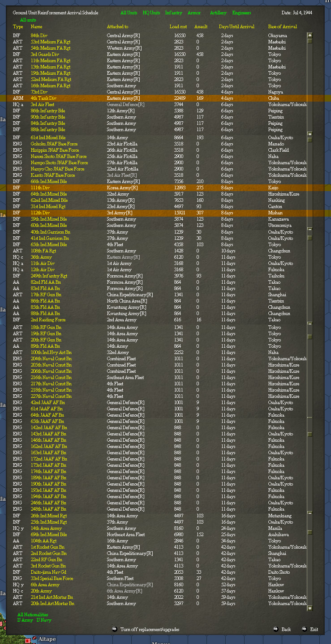Sort by Days Until Arrival header
The width and height of the screenshot is (331, 644).
[x=236, y=26]
